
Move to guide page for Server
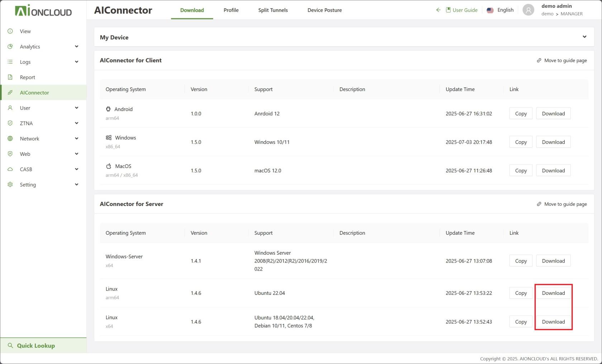(x=562, y=204)
